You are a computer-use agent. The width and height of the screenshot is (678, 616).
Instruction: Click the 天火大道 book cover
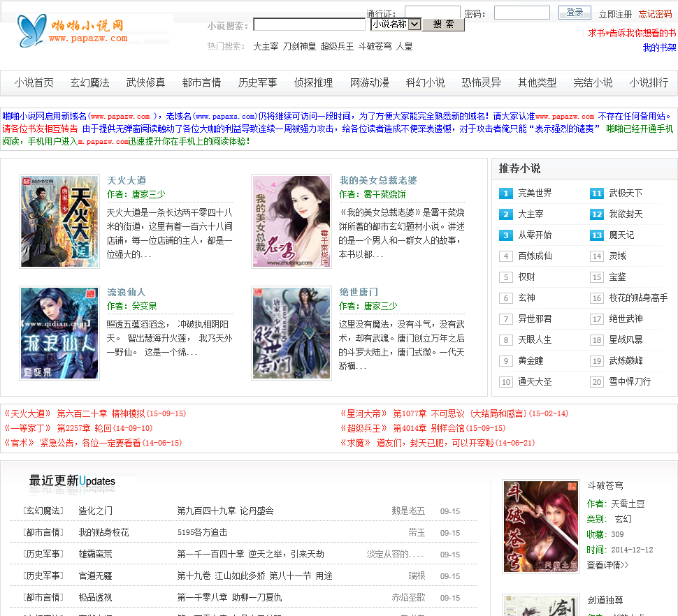(59, 221)
